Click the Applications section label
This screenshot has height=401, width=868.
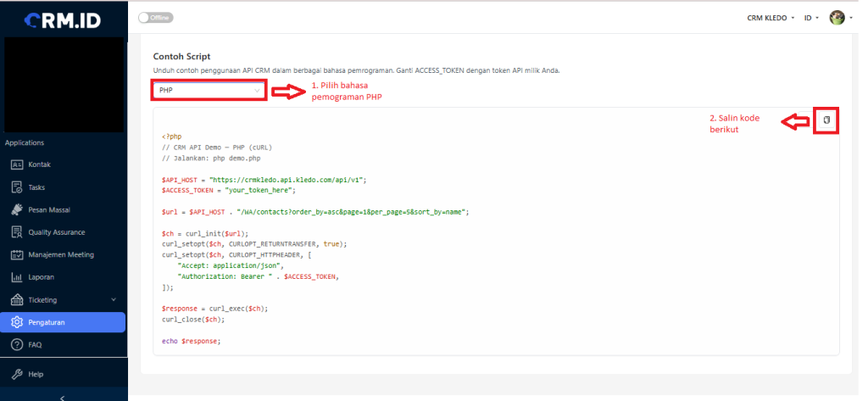25,143
